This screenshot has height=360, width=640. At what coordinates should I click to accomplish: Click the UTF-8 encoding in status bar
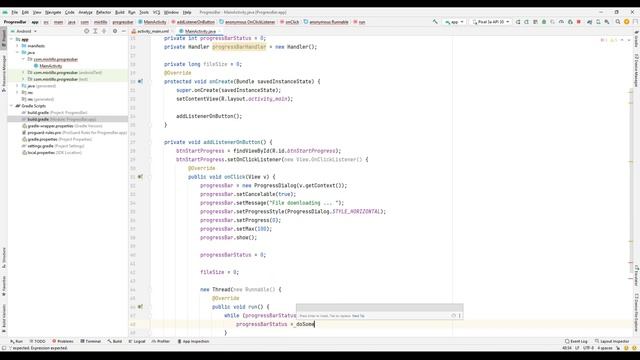click(x=589, y=348)
